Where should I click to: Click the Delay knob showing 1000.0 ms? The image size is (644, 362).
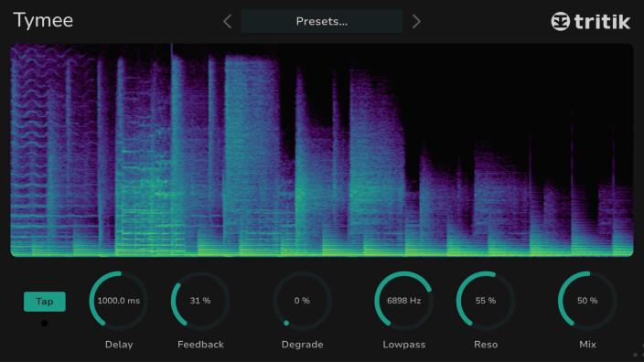coord(119,301)
